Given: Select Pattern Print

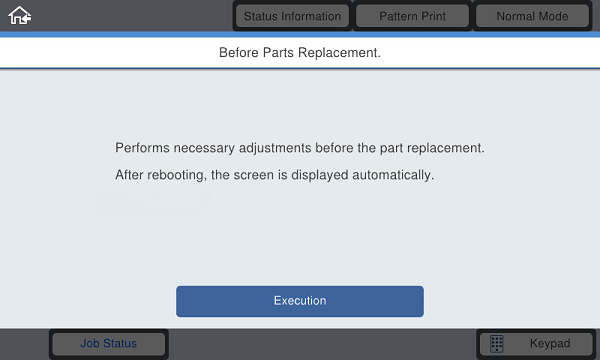Looking at the screenshot, I should click(412, 16).
